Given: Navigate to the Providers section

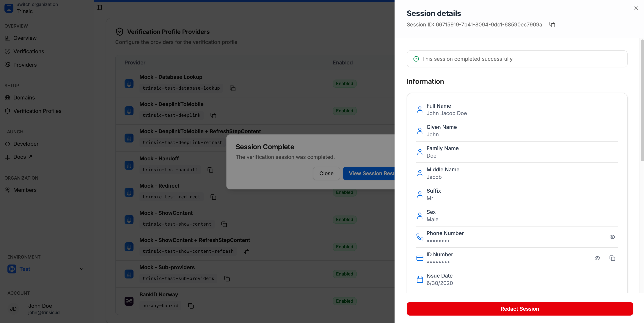Looking at the screenshot, I should pyautogui.click(x=25, y=65).
